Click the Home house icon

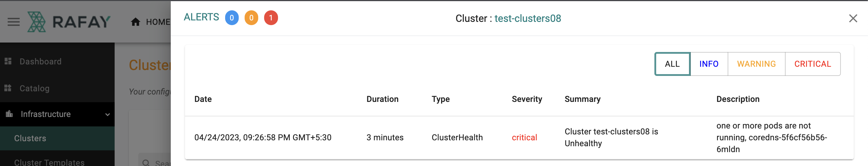135,22
